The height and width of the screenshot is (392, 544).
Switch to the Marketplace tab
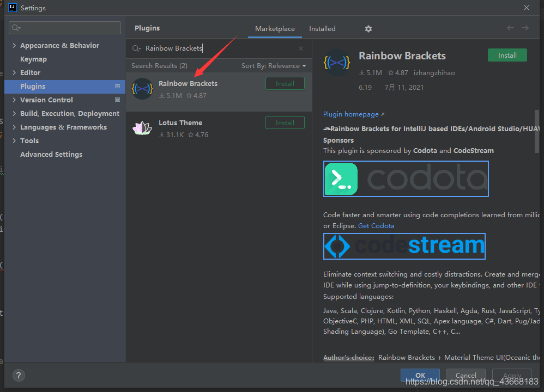[275, 29]
